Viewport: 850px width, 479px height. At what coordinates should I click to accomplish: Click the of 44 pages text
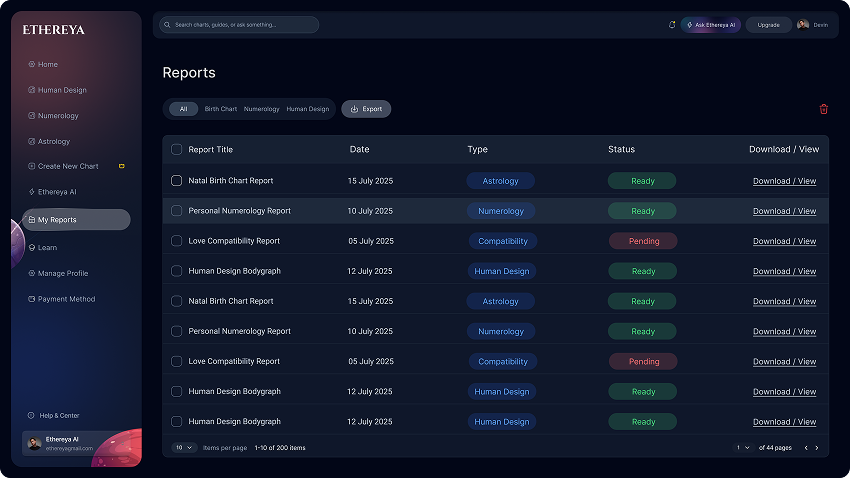click(x=775, y=448)
